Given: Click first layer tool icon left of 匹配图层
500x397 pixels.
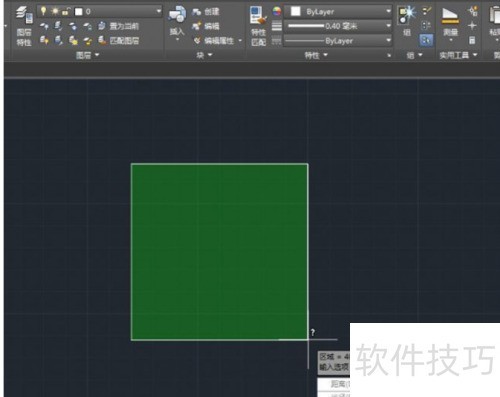Looking at the screenshot, I should pos(44,41).
